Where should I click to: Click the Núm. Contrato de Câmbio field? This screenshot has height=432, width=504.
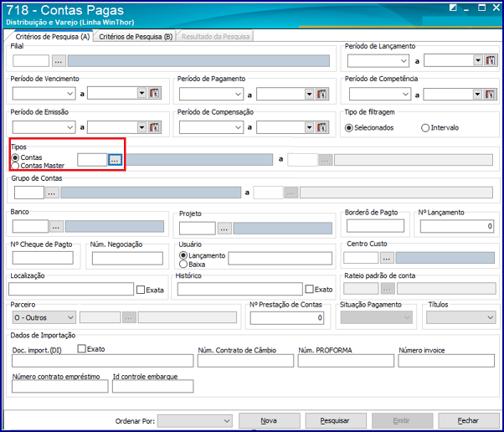click(245, 361)
